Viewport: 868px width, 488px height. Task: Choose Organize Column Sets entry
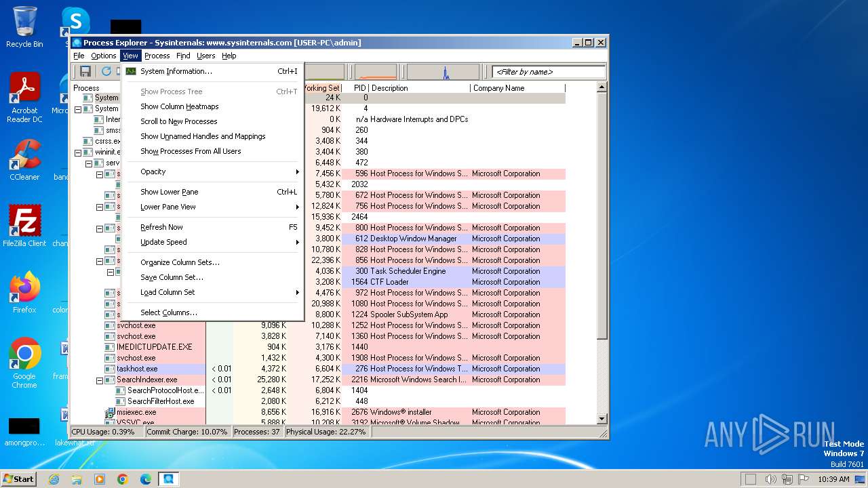(212, 262)
